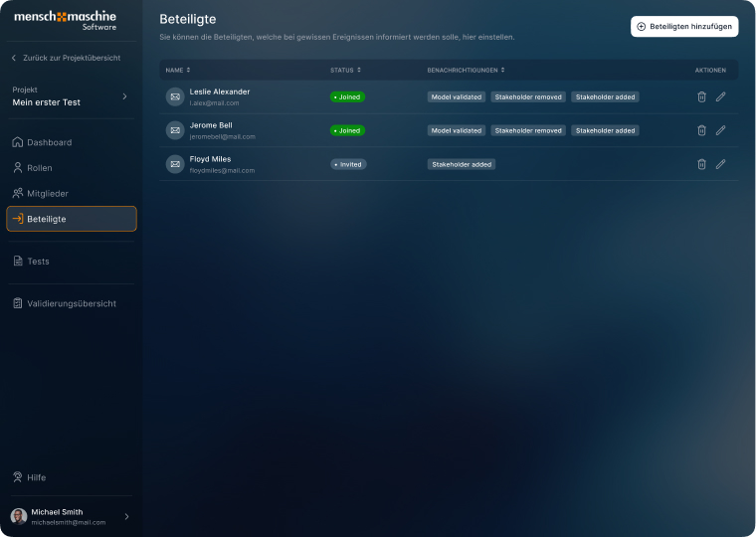Click Leslie Alexander's Joined status badge
The width and height of the screenshot is (756, 537).
pos(347,96)
